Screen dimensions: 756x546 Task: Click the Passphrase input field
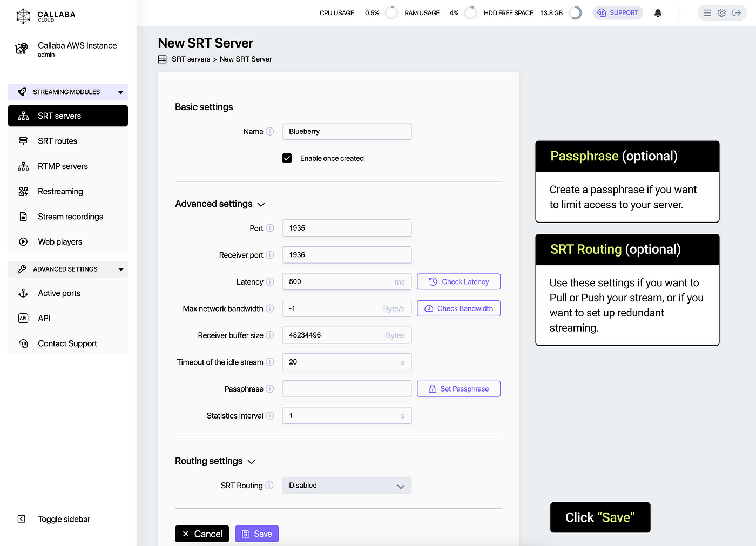(x=347, y=389)
